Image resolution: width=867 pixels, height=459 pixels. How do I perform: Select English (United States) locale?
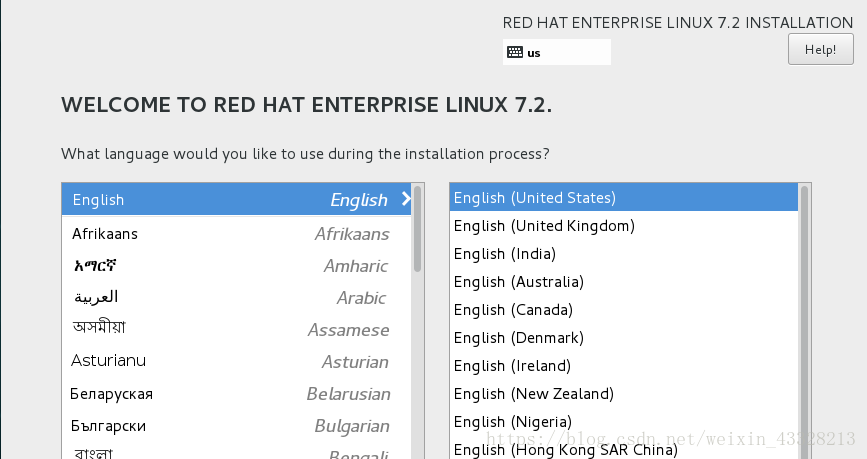pyautogui.click(x=624, y=197)
